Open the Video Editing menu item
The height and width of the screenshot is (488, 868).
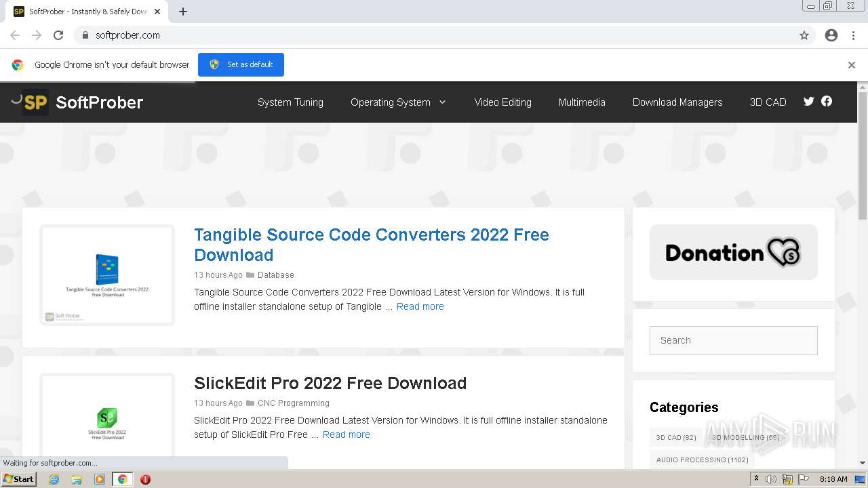(502, 102)
